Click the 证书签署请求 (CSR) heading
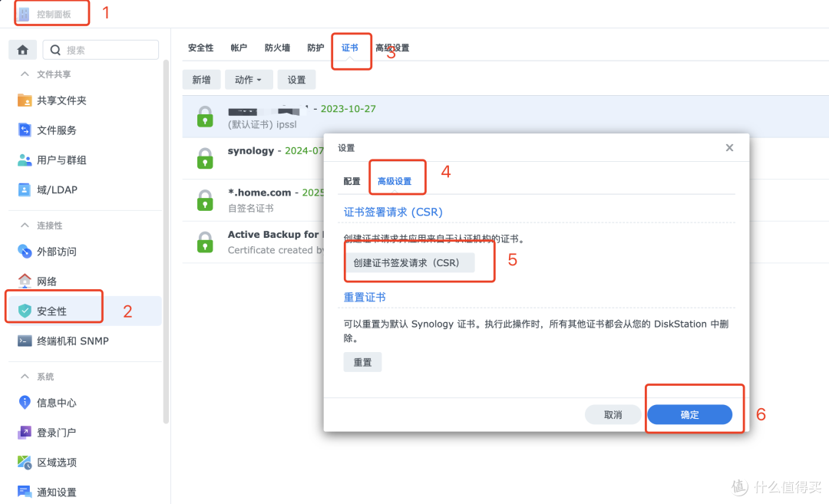The image size is (829, 504). click(x=393, y=212)
